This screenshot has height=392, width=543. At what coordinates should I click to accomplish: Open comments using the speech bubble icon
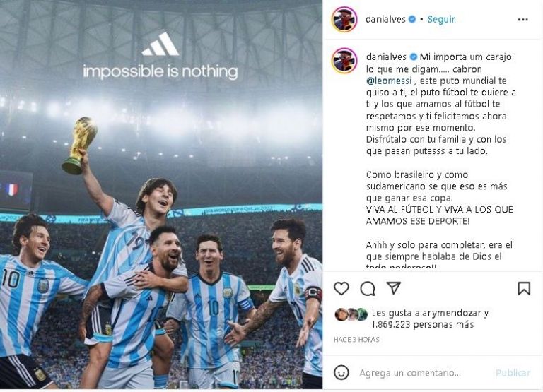368,288
